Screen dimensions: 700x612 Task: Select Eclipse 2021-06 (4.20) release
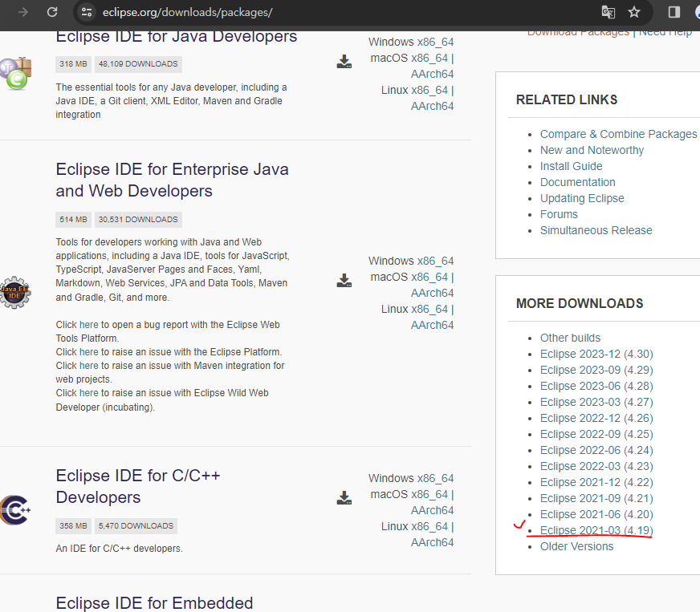tap(596, 515)
